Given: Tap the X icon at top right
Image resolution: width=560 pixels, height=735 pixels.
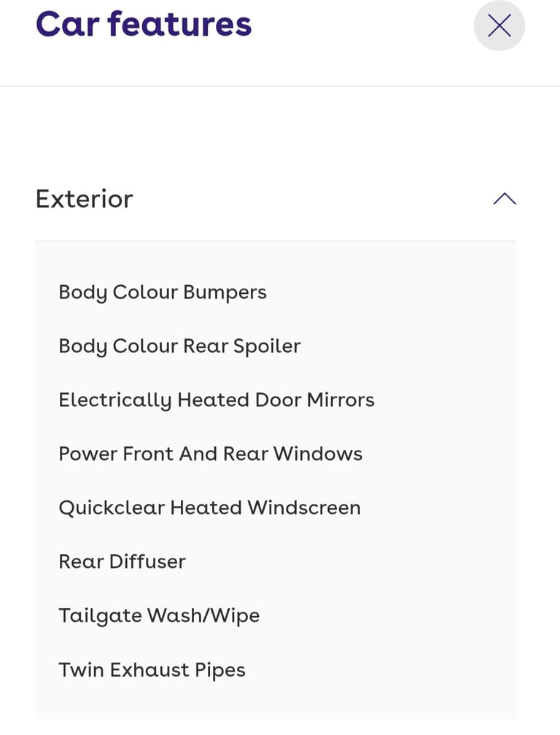Looking at the screenshot, I should coord(499,26).
